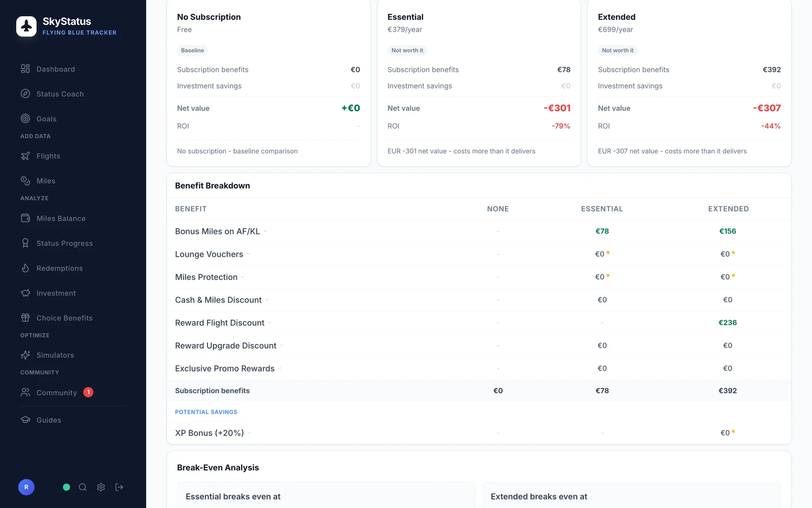Log out using the exit icon
This screenshot has width=812, height=508.
pos(119,487)
